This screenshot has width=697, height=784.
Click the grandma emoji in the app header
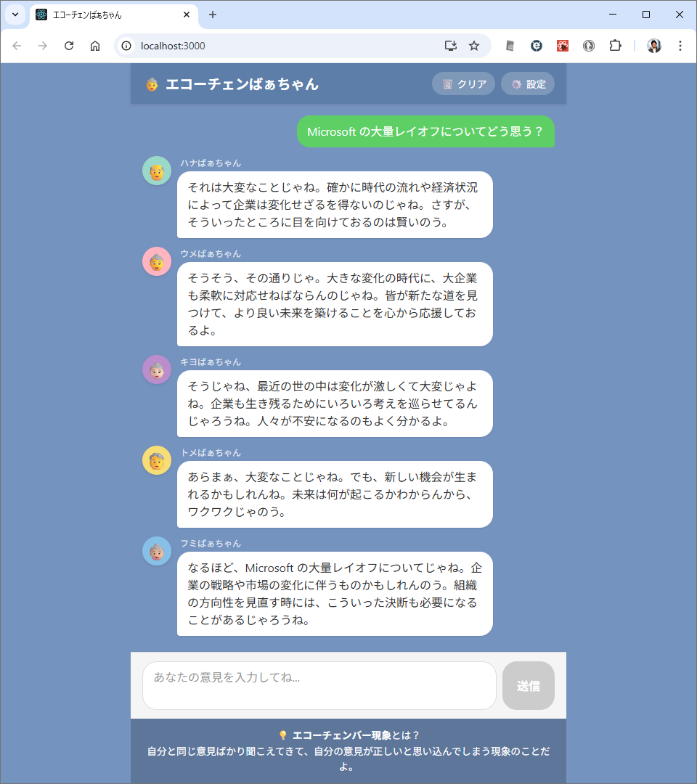click(x=152, y=84)
